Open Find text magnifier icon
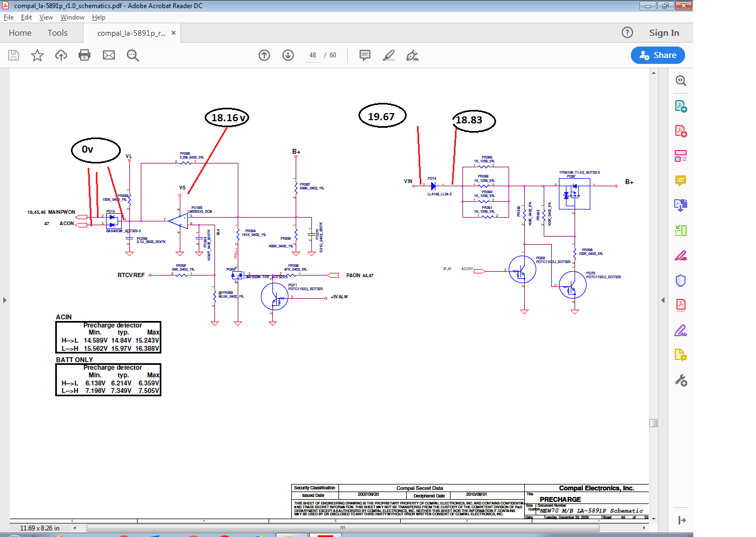 pos(133,55)
